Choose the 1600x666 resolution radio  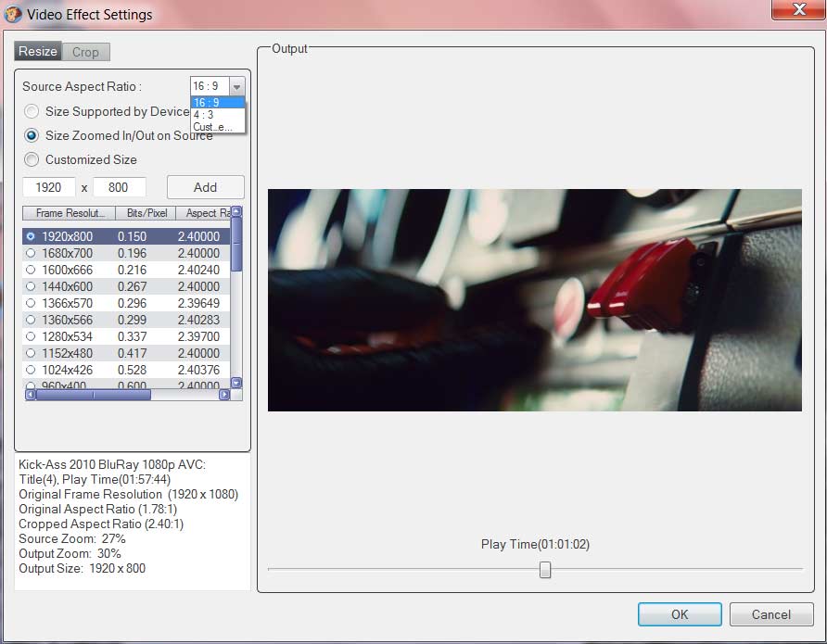[31, 270]
